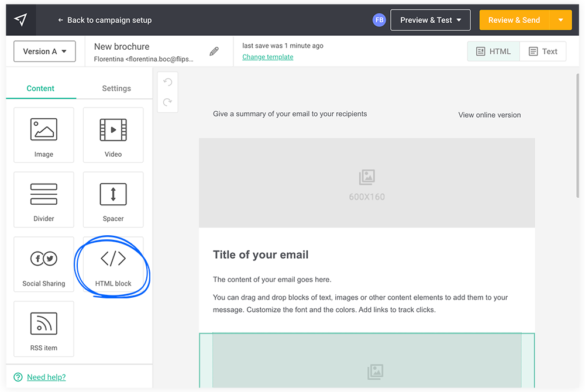Expand the Review & Send arrow menu
Screen dimensions: 585x392
click(x=561, y=20)
